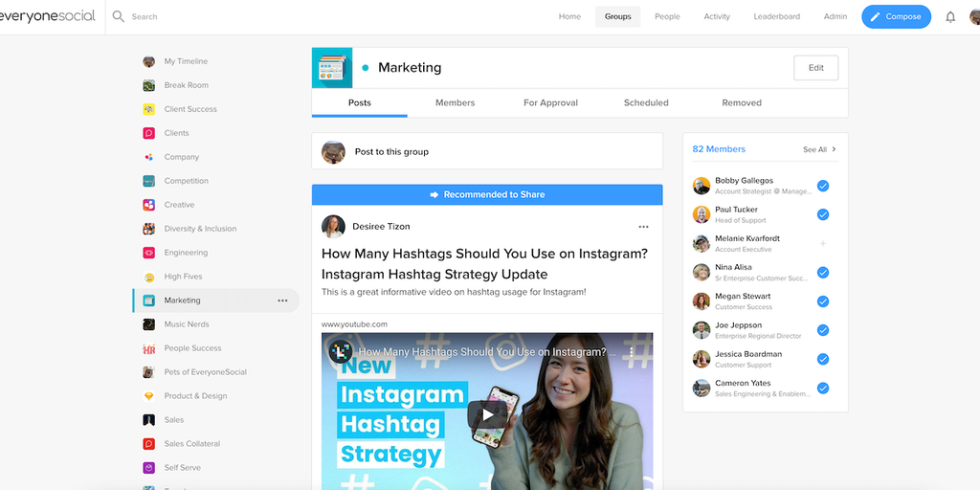This screenshot has height=490, width=980.
Task: Switch to the Posts tab
Action: [x=360, y=102]
